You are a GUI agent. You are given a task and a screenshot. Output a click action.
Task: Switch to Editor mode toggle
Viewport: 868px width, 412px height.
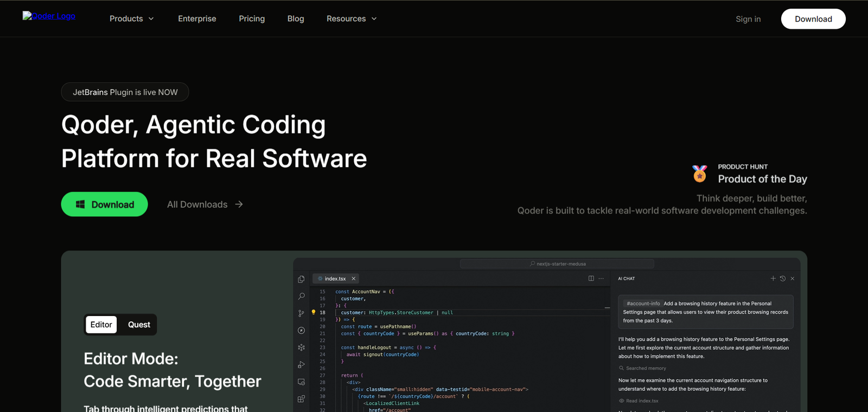tap(101, 325)
